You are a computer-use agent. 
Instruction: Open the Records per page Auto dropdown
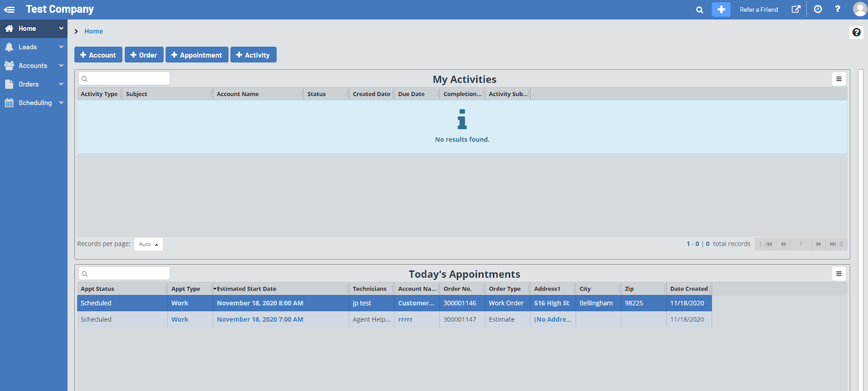[148, 245]
